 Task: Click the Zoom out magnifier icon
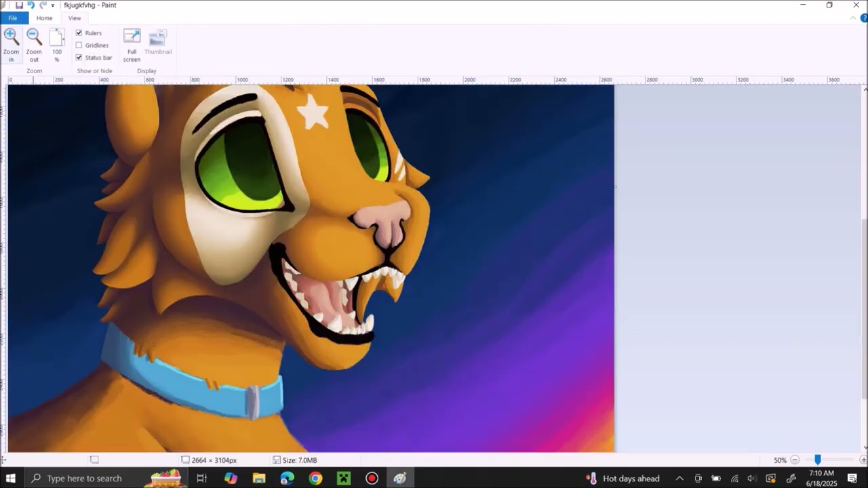[34, 37]
